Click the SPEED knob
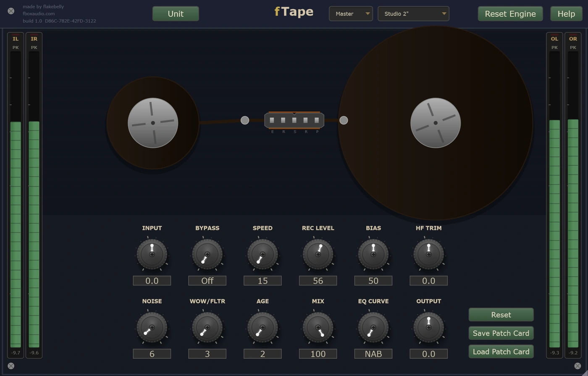Screen dimensions: 588x376 pos(262,254)
